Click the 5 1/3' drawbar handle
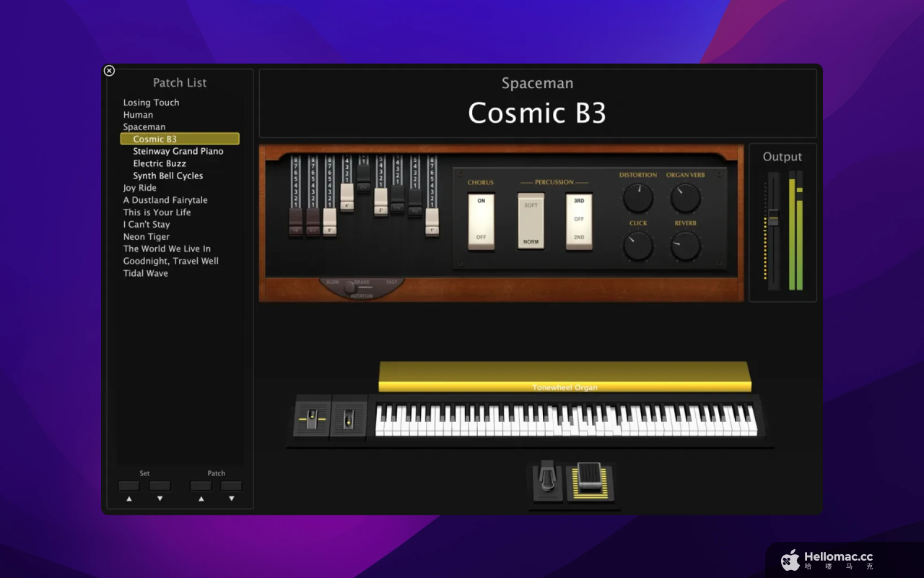The width and height of the screenshot is (924, 578). click(x=313, y=223)
